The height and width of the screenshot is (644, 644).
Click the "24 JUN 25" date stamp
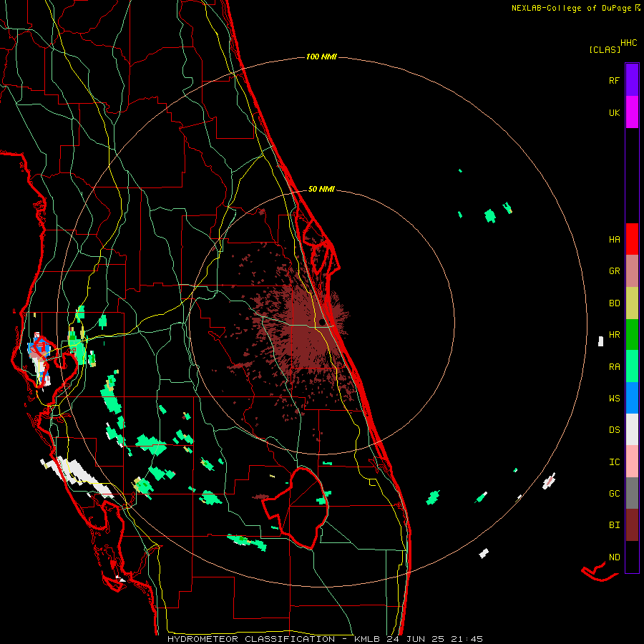click(x=415, y=639)
